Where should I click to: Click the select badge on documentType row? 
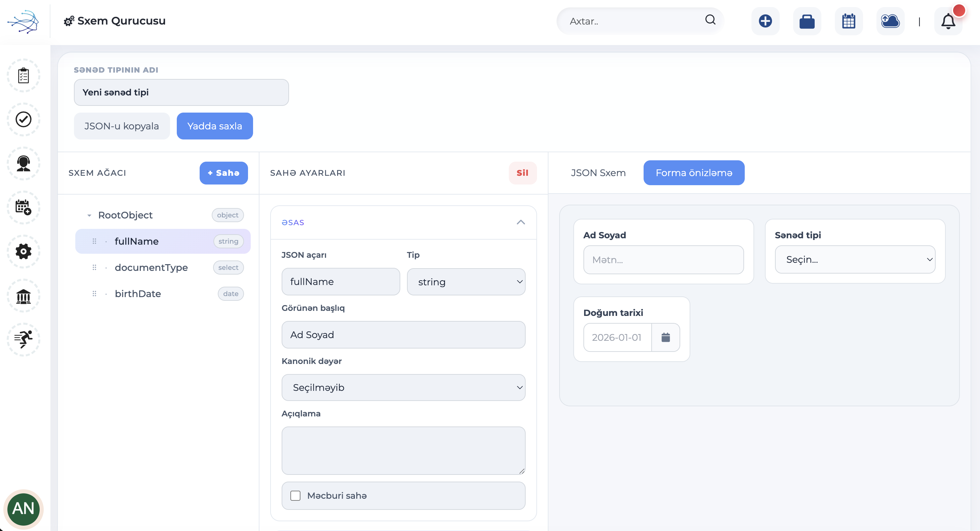click(228, 268)
